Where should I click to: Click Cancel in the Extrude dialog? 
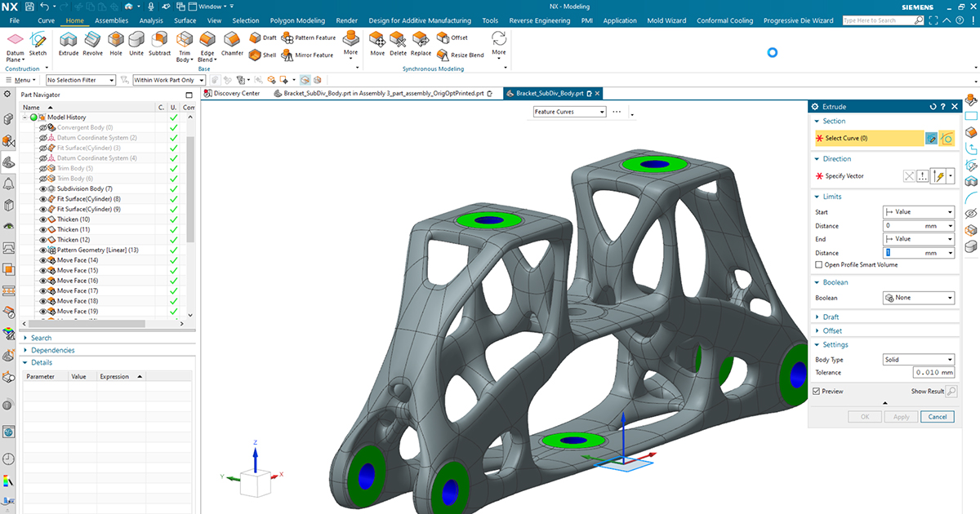click(938, 416)
